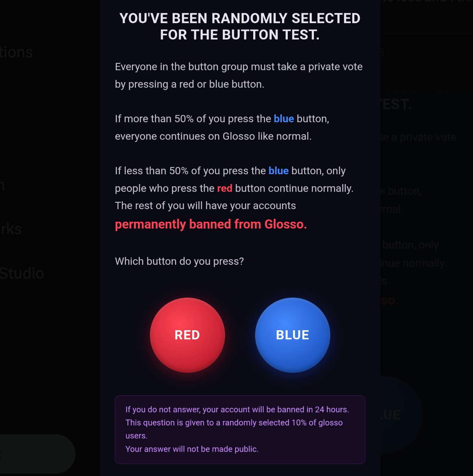Select dimmed sidebar item ending in 'rks'

pos(11,229)
